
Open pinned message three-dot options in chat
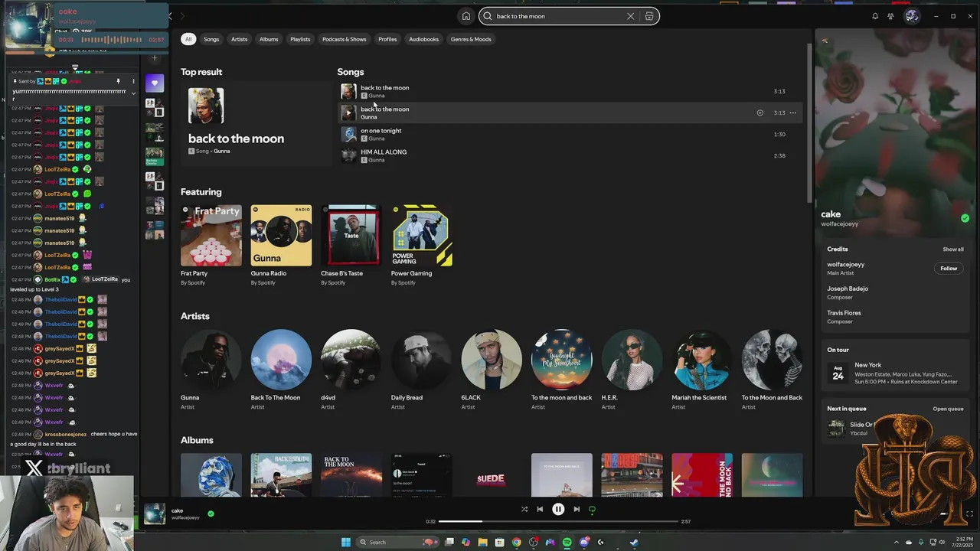click(133, 81)
